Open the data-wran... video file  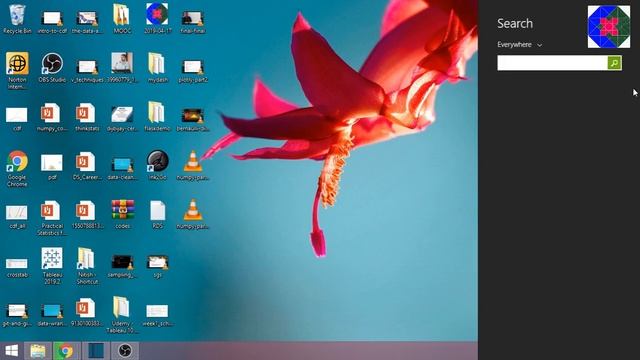52,315
